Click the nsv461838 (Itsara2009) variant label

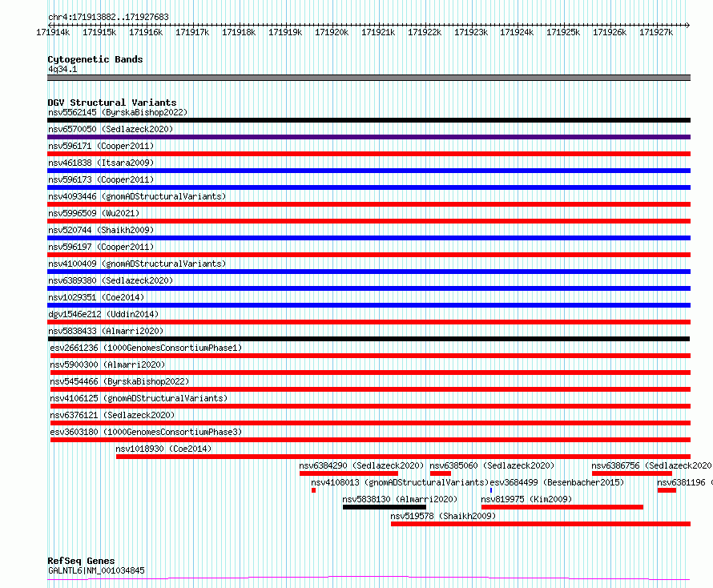[101, 163]
